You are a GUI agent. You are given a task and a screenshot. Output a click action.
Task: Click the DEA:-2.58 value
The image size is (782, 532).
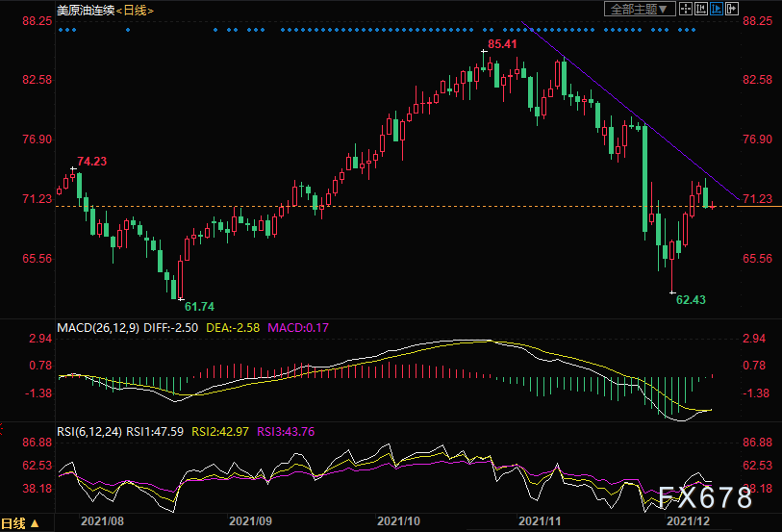pyautogui.click(x=233, y=328)
